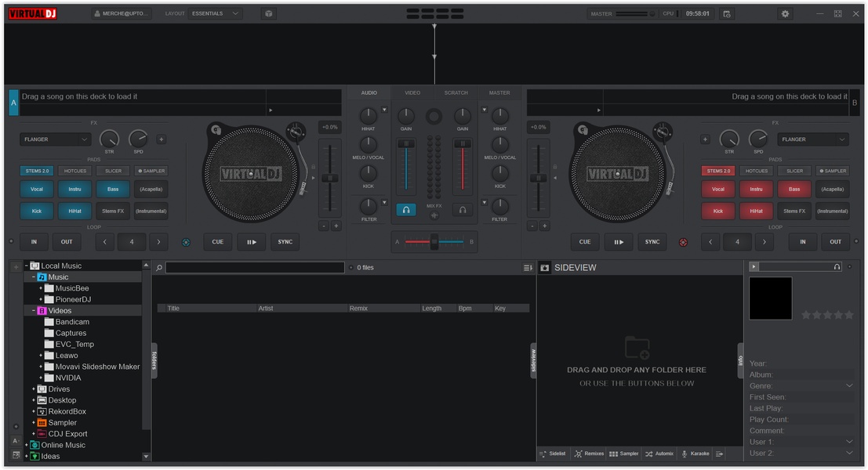Switch to the VIDEO mixer tab

point(412,92)
